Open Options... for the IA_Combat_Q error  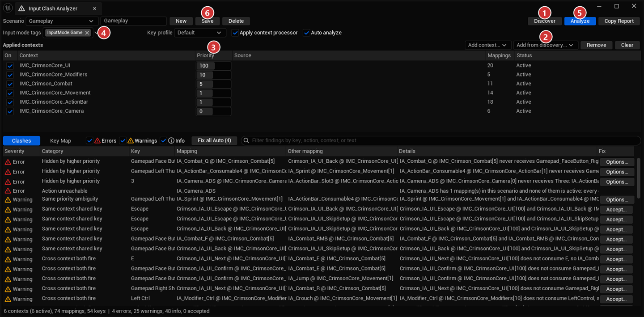[617, 162]
